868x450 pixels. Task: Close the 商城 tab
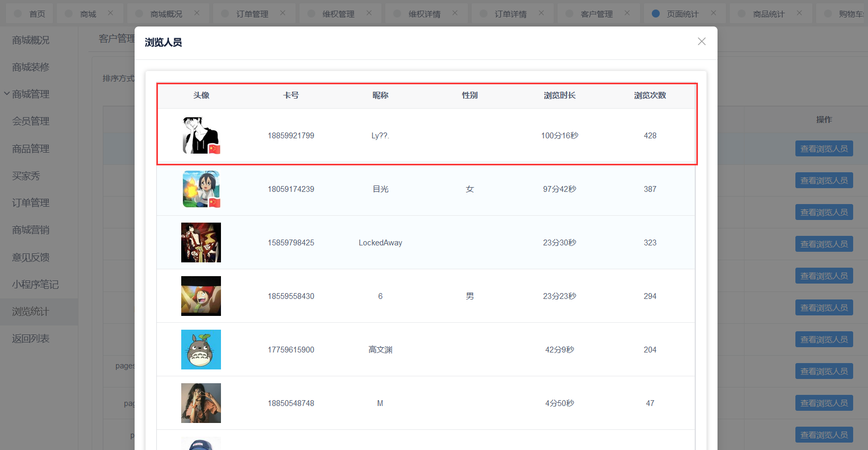click(110, 13)
